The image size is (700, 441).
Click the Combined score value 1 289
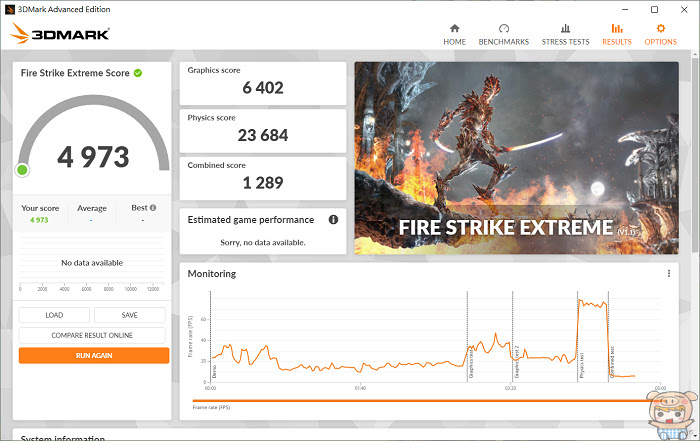(x=263, y=183)
